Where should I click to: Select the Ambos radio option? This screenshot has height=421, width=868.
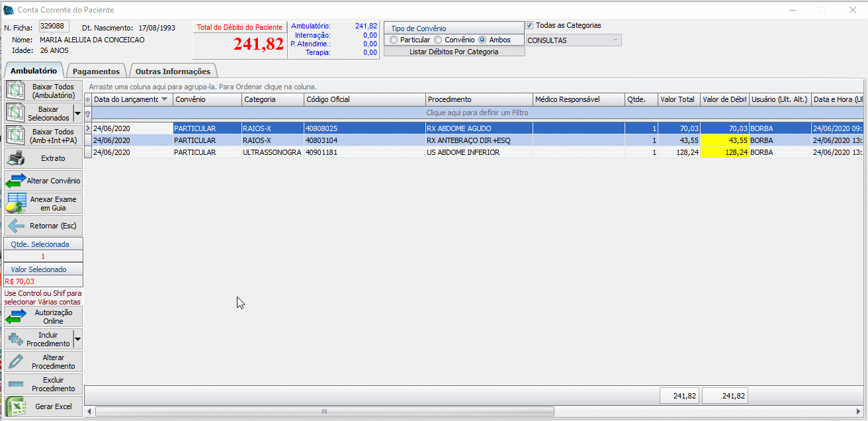click(482, 40)
